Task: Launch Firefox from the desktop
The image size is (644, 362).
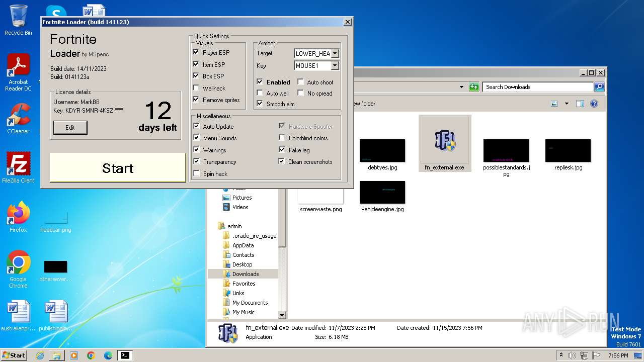Action: (18, 217)
